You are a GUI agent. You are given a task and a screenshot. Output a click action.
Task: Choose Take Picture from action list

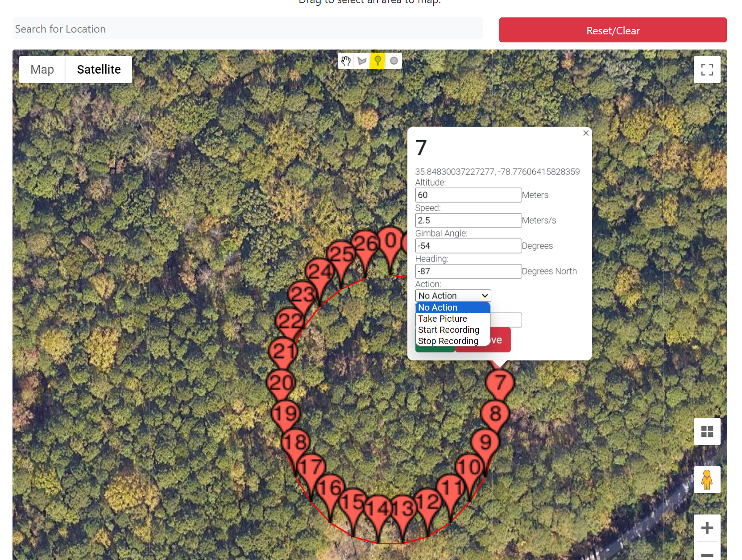click(x=443, y=319)
